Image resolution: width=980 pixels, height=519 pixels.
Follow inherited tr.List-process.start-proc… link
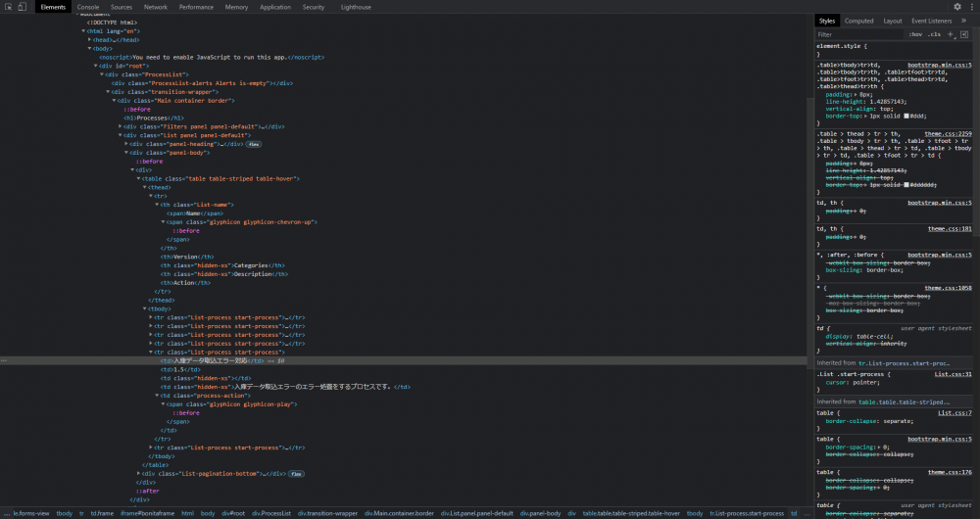click(x=904, y=363)
